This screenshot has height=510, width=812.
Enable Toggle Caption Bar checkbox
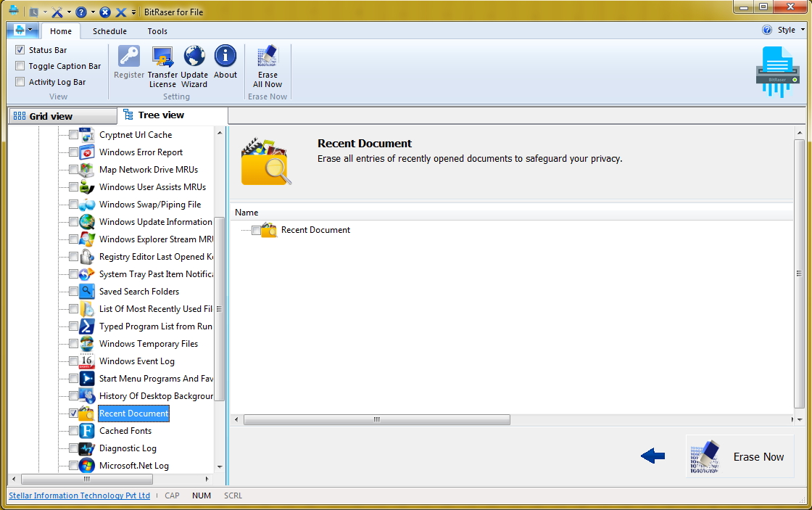pos(20,66)
